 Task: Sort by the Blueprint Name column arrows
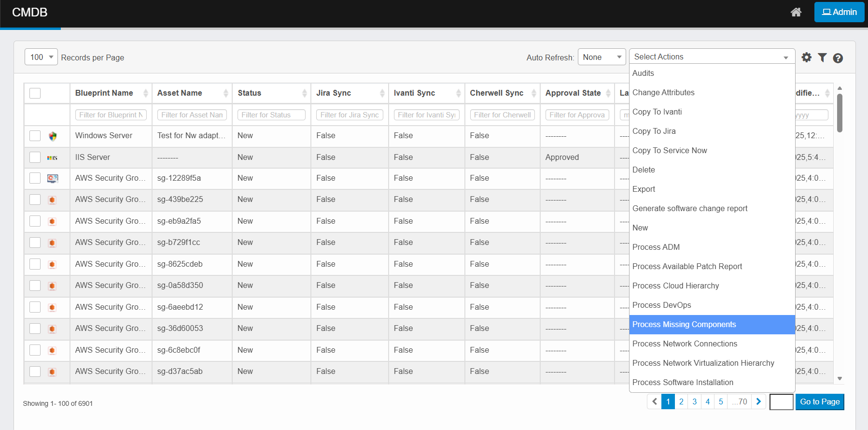pos(145,93)
